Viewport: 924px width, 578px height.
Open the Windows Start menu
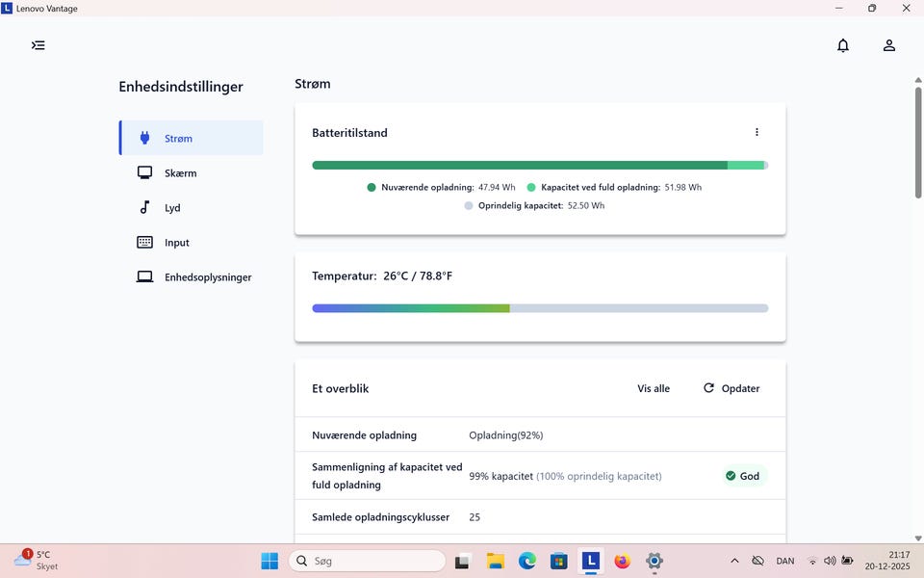pos(269,561)
